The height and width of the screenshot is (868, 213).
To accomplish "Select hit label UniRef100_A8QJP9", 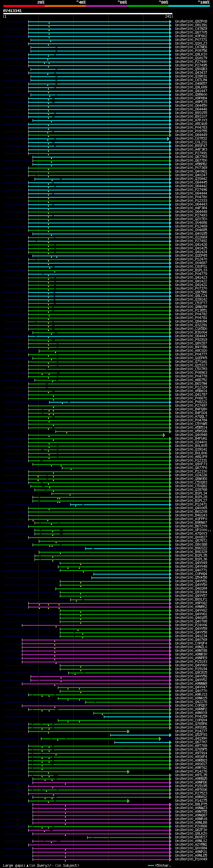I will (x=191, y=457).
